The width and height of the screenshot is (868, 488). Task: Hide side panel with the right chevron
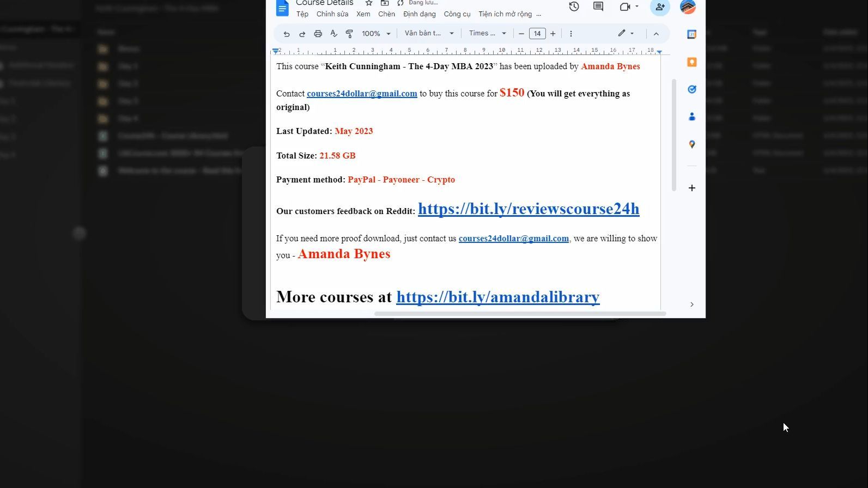[x=692, y=304]
